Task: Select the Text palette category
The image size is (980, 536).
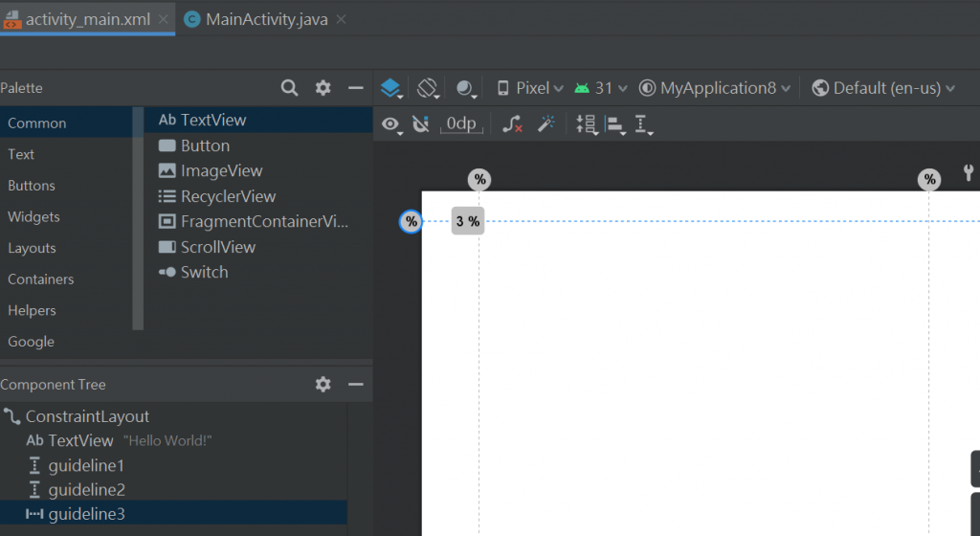Action: 66,154
